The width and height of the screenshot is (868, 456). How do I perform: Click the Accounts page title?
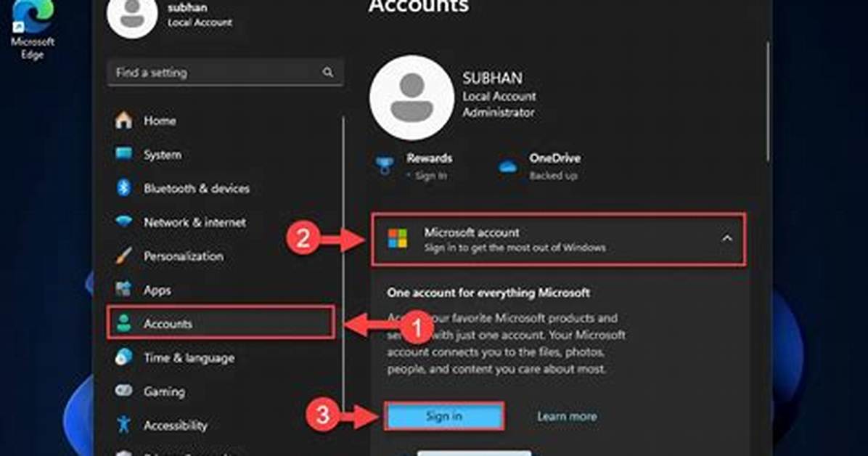[419, 6]
